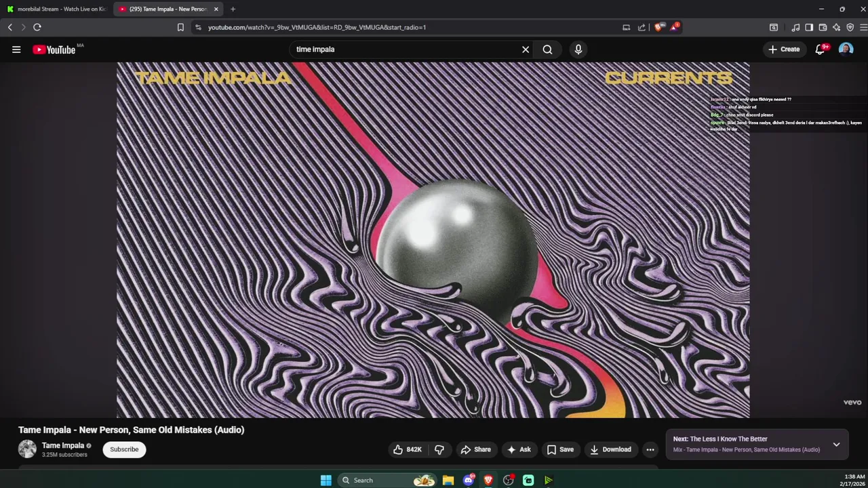Open OBS Studio from the taskbar
The image size is (868, 488).
(509, 480)
